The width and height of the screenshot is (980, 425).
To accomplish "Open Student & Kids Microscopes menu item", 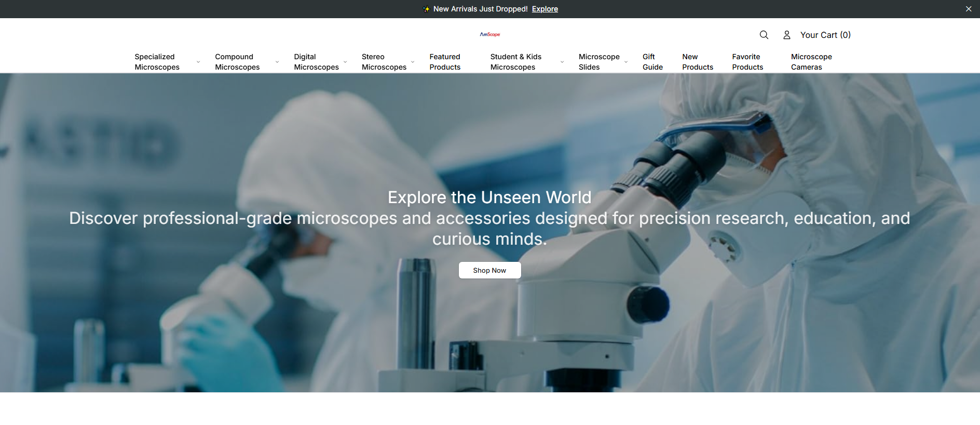I will click(x=516, y=62).
